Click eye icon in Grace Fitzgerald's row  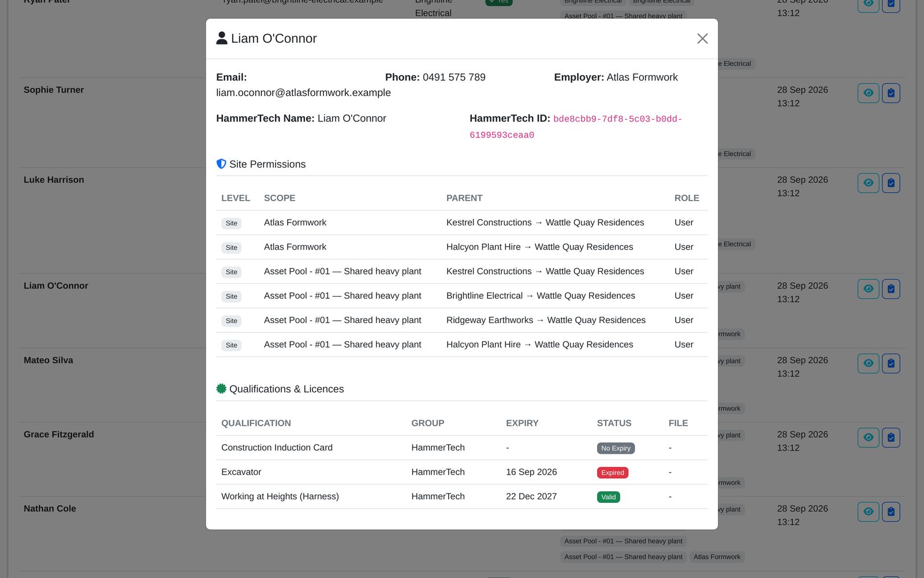tap(868, 438)
